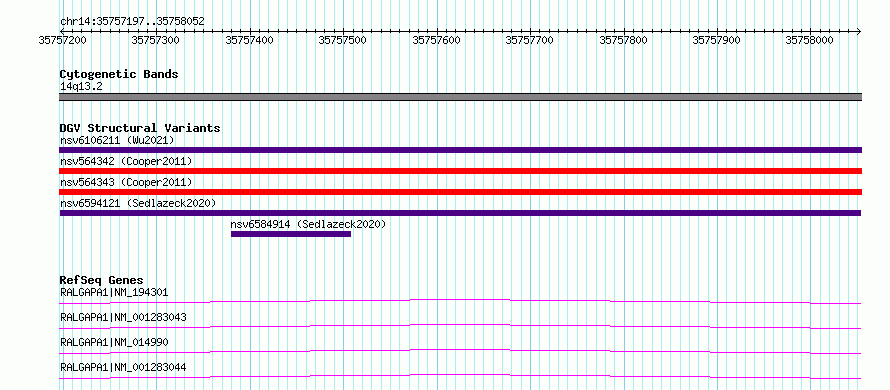Click ruler position 35757500
Viewport: 890px width, 390px height.
pyautogui.click(x=342, y=40)
